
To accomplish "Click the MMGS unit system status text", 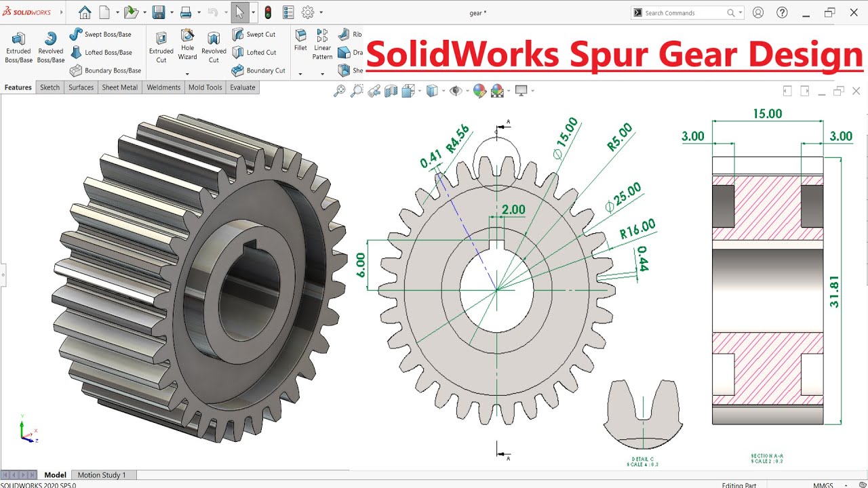I will tap(823, 485).
